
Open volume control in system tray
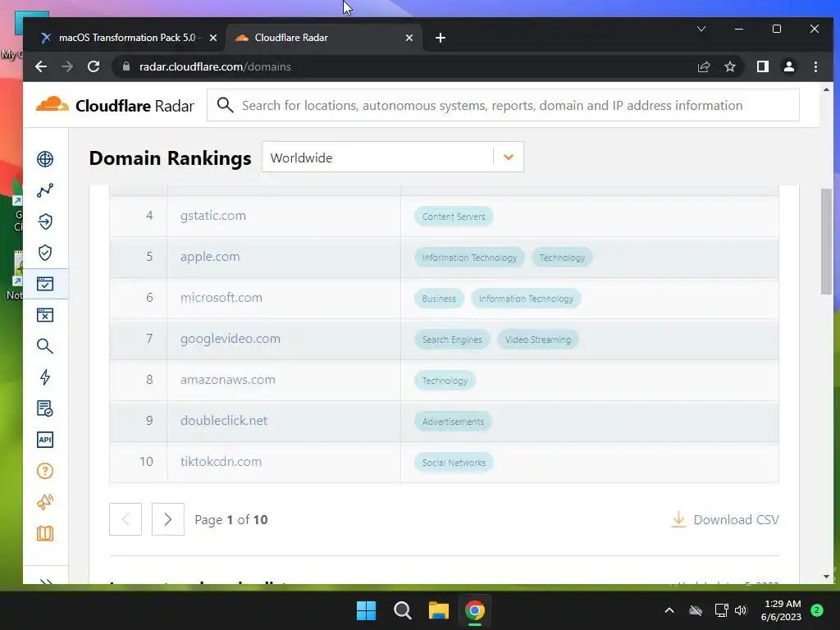741,610
